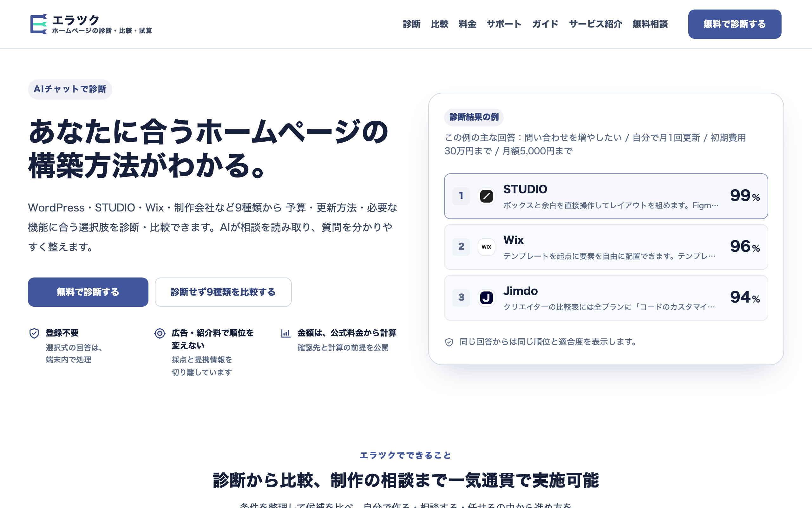Open the 比較 navigation item
The width and height of the screenshot is (812, 508).
pos(440,24)
